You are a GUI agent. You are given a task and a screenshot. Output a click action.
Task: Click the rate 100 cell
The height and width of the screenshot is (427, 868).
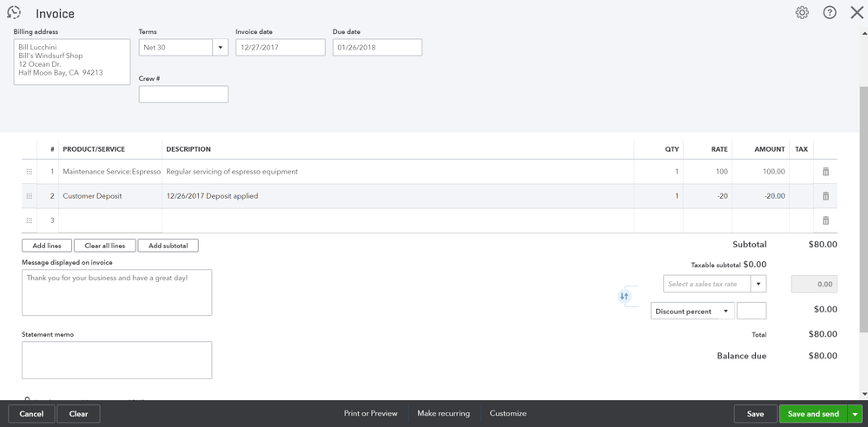click(x=708, y=172)
